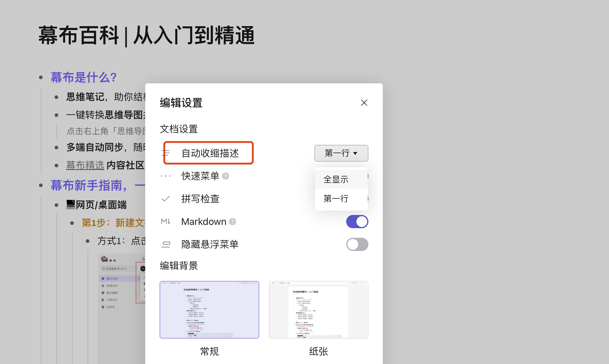Open the 幕布精选 link in the outline
609x364 pixels.
pos(85,165)
